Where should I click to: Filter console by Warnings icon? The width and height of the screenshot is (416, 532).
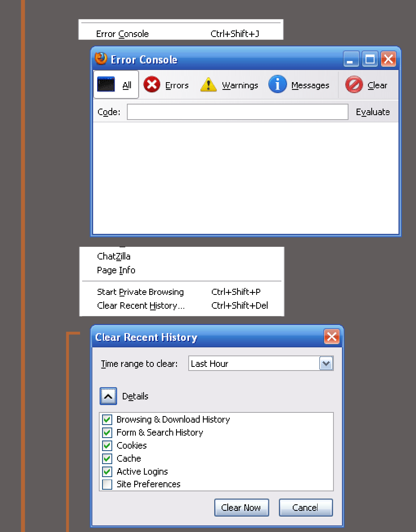pos(208,85)
